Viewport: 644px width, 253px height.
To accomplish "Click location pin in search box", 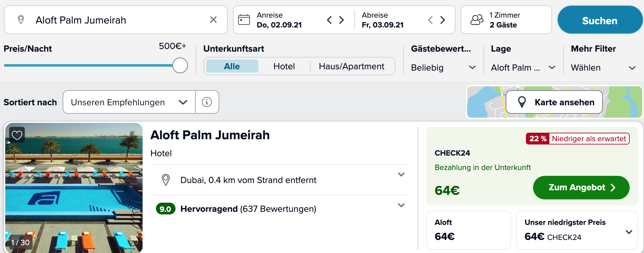I will coord(21,20).
